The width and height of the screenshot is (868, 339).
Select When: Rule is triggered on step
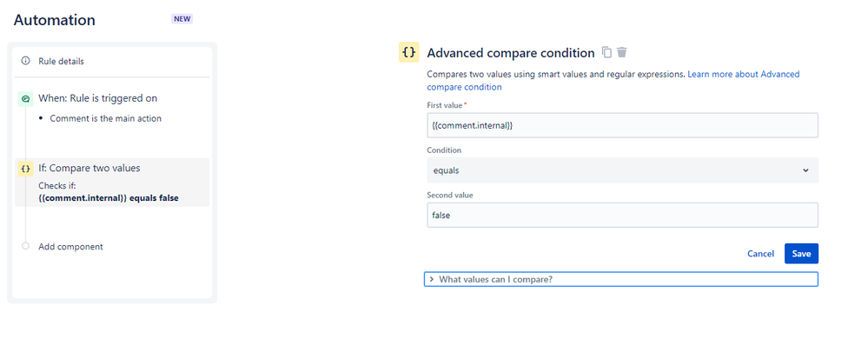(x=97, y=98)
